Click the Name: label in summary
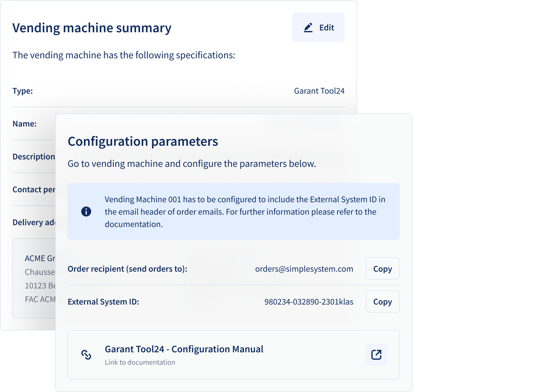Screen dimensions: 558x392 24,124
